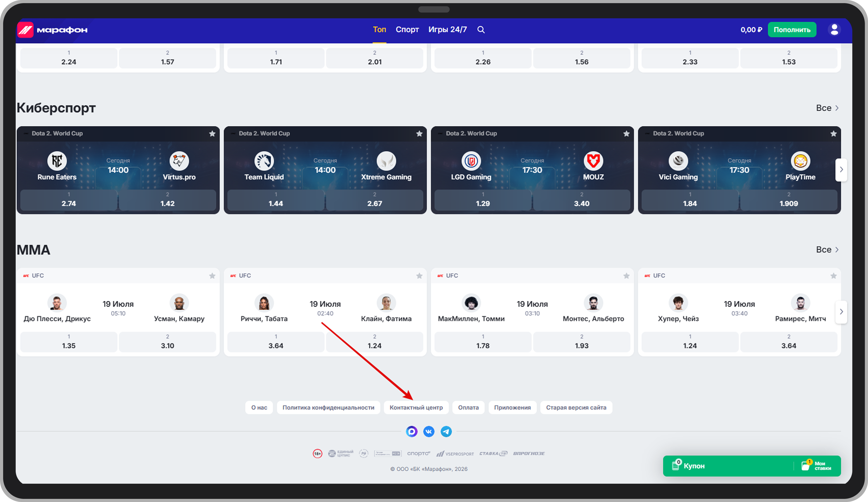The width and height of the screenshot is (868, 502).
Task: Click the MOUZ team logo
Action: 593,161
